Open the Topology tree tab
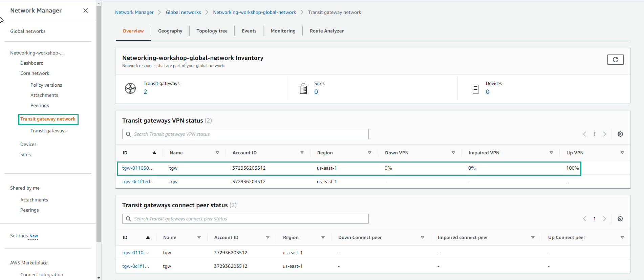The image size is (644, 280). (212, 31)
